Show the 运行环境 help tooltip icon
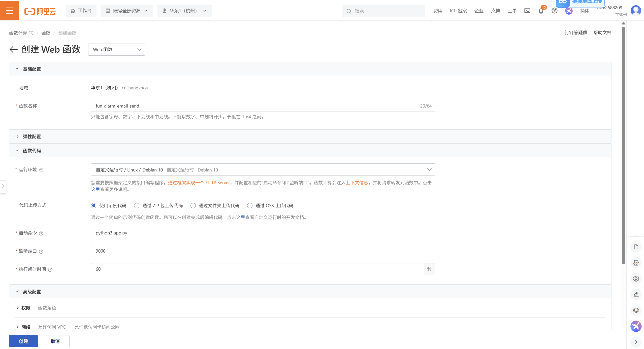Screen dimensions: 644x349 click(41, 170)
